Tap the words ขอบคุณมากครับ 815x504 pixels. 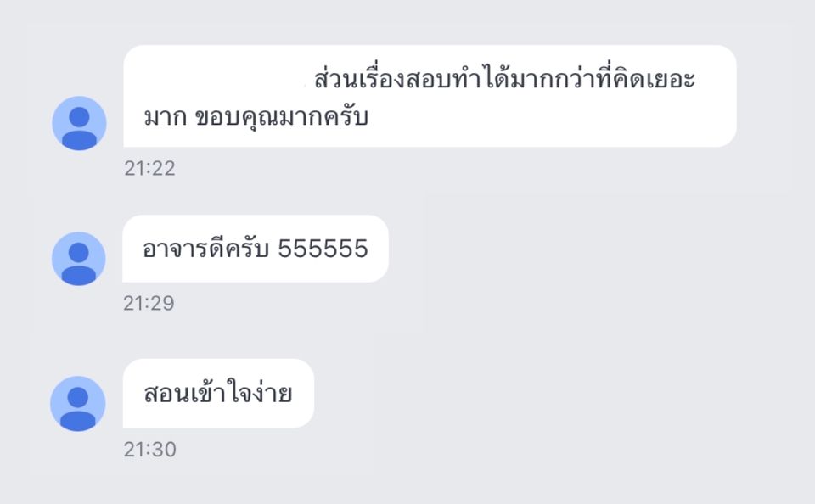pos(282,117)
